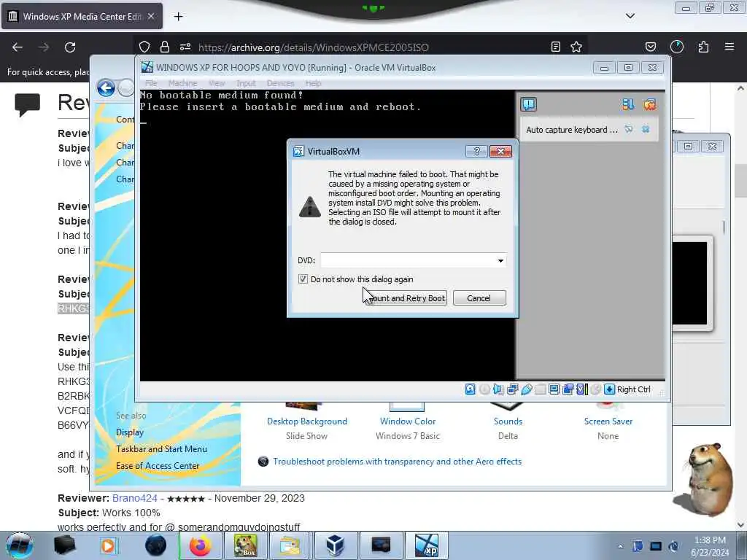
Task: Click the Mount and Retry Boot button
Action: pos(405,298)
